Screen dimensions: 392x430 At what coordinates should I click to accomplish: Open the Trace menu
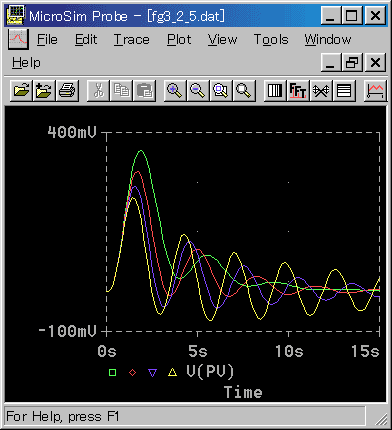[131, 40]
